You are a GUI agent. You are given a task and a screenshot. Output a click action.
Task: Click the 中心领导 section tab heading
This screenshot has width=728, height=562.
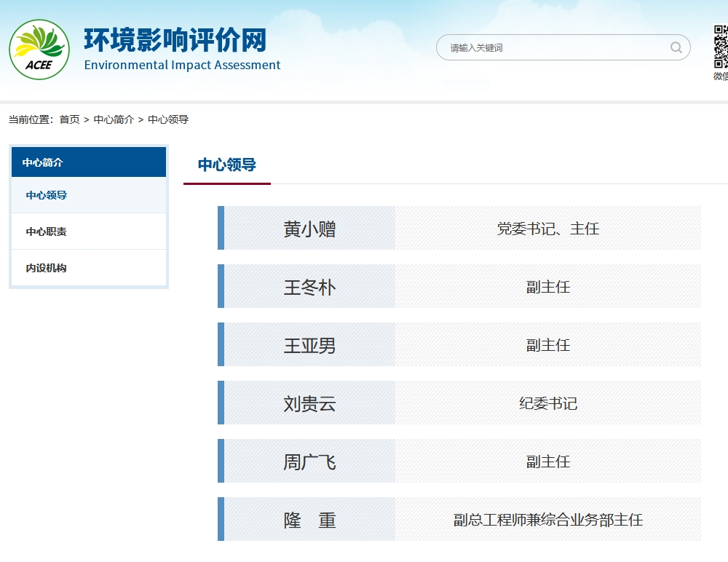[x=227, y=165]
